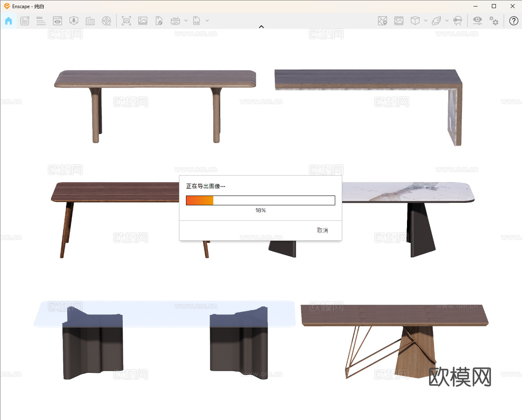This screenshot has width=522, height=420.
Task: Enable the VR headset mode
Action: pyautogui.click(x=458, y=21)
